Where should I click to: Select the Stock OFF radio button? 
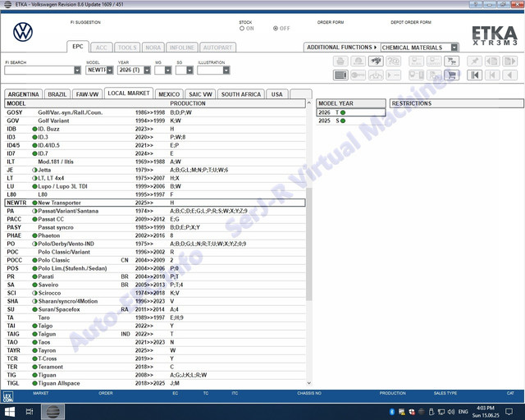[276, 29]
